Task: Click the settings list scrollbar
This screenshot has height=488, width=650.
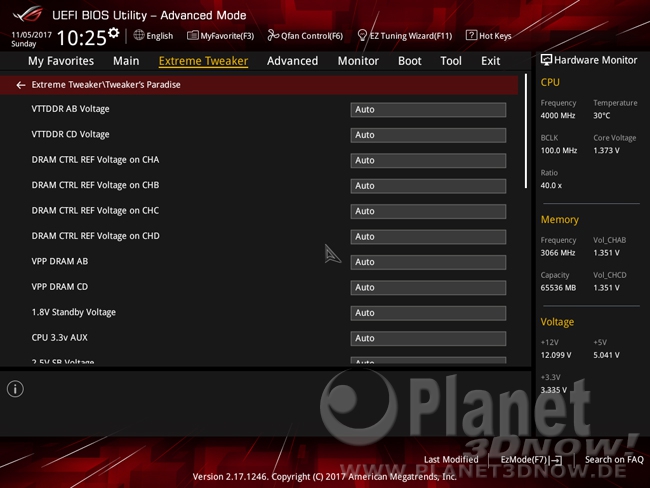Action: point(526,131)
